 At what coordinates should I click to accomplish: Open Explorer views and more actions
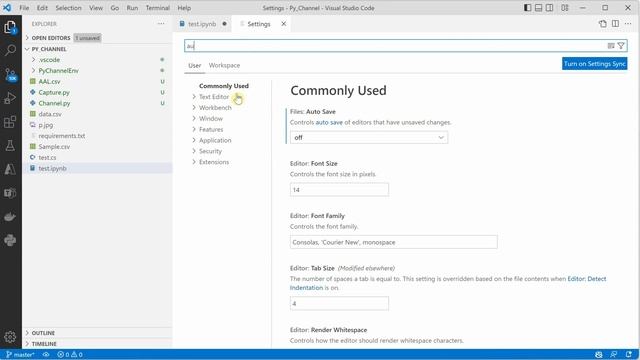pyautogui.click(x=161, y=24)
